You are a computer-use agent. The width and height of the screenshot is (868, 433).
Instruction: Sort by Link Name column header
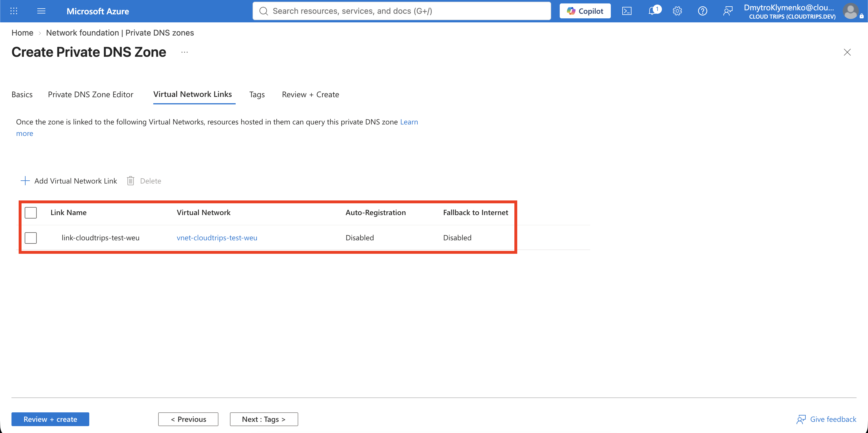68,212
